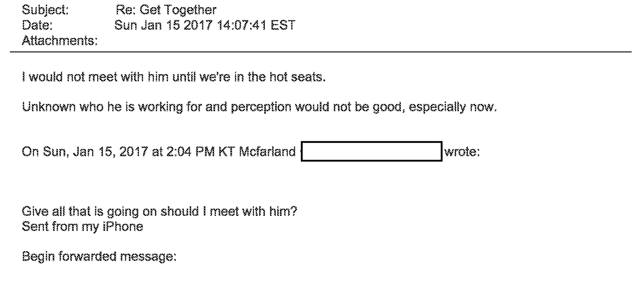Click the horizontal divider under the header
This screenshot has height=297, width=644.
(x=321, y=52)
